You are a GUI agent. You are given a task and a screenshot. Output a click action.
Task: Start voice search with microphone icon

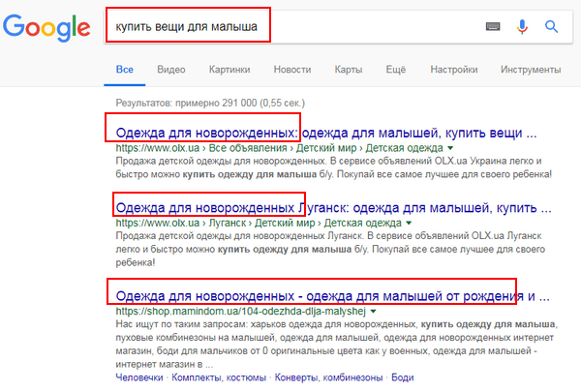522,27
